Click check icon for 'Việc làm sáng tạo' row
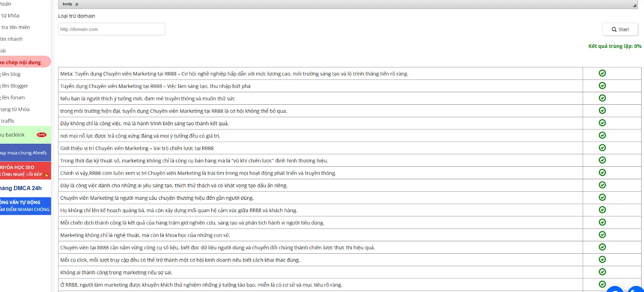The width and height of the screenshot is (644, 292). pos(602,86)
